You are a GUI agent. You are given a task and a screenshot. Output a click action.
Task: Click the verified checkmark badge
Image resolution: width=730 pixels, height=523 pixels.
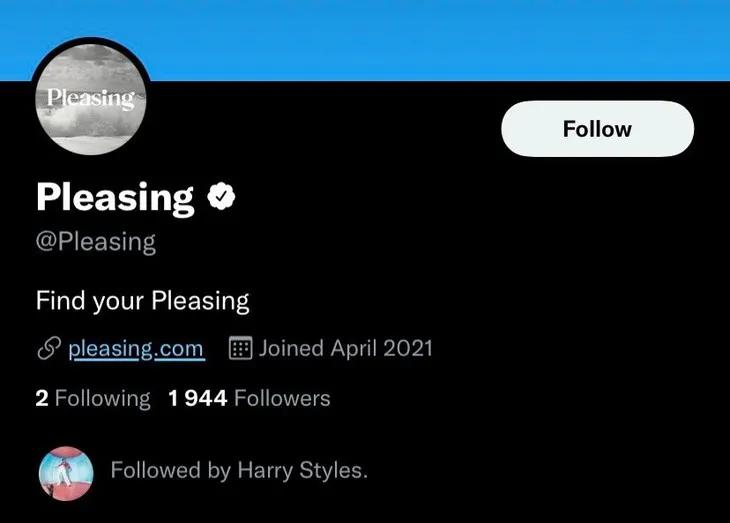[221, 197]
